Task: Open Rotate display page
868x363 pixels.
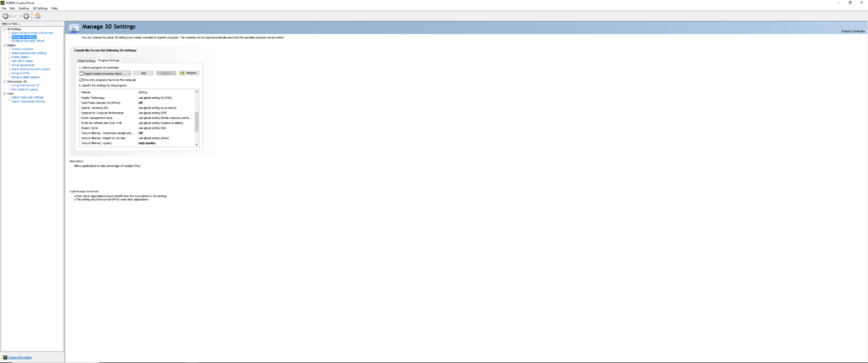Action: [20, 57]
